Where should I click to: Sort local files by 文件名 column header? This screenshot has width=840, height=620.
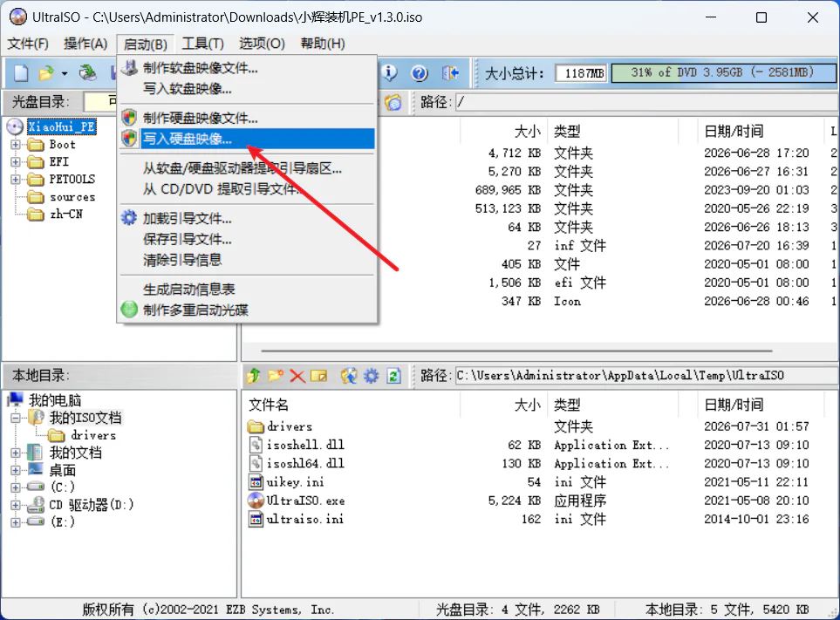pos(351,405)
